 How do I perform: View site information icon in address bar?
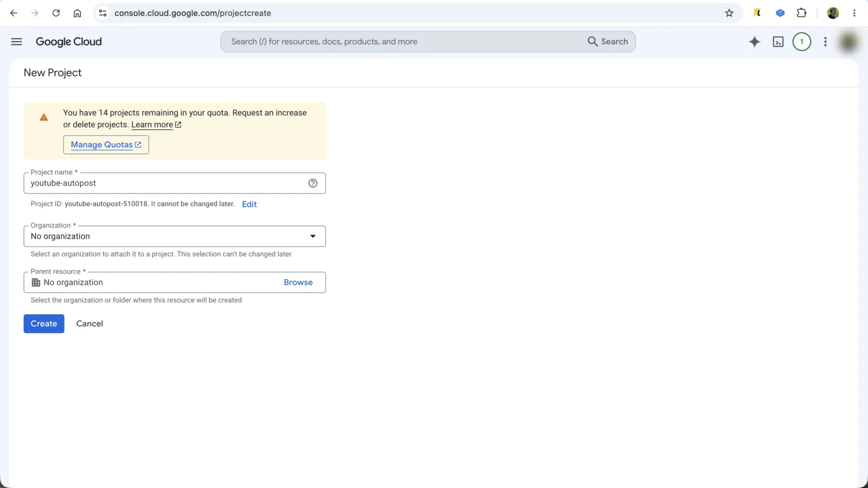click(103, 13)
